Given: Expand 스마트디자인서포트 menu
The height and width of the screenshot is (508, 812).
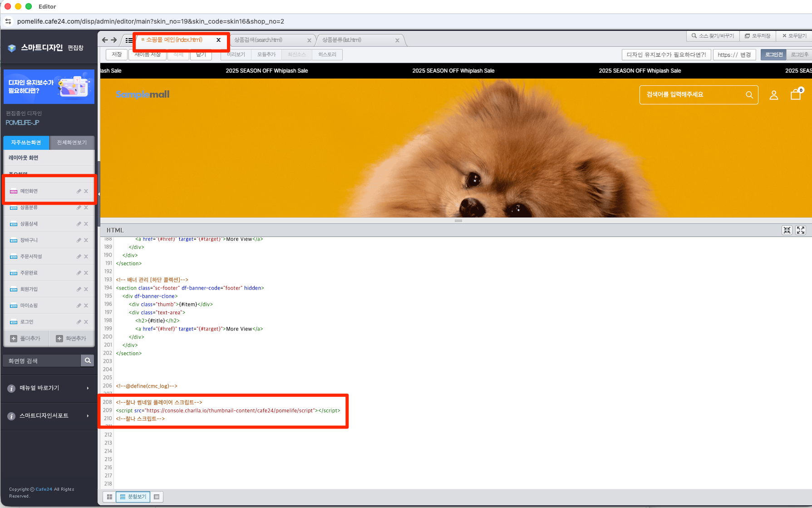Looking at the screenshot, I should 49,416.
